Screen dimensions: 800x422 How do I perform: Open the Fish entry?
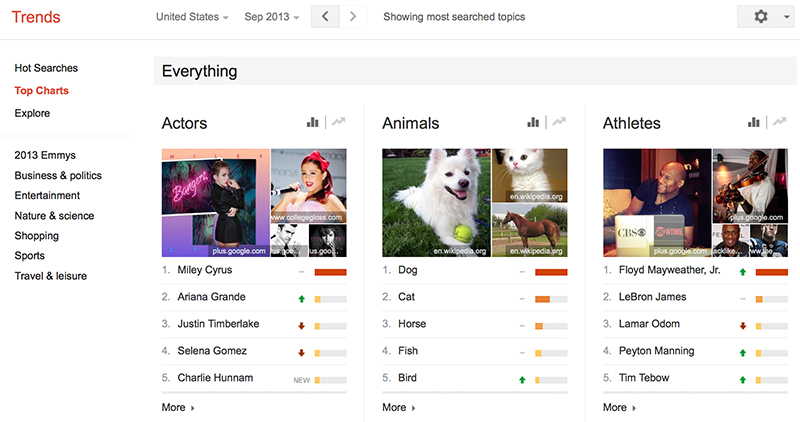click(408, 351)
